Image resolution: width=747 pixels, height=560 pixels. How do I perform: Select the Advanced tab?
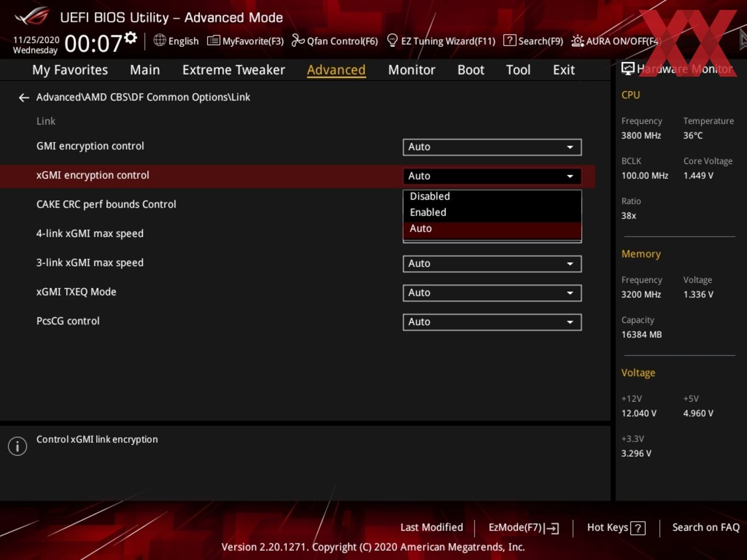click(336, 70)
